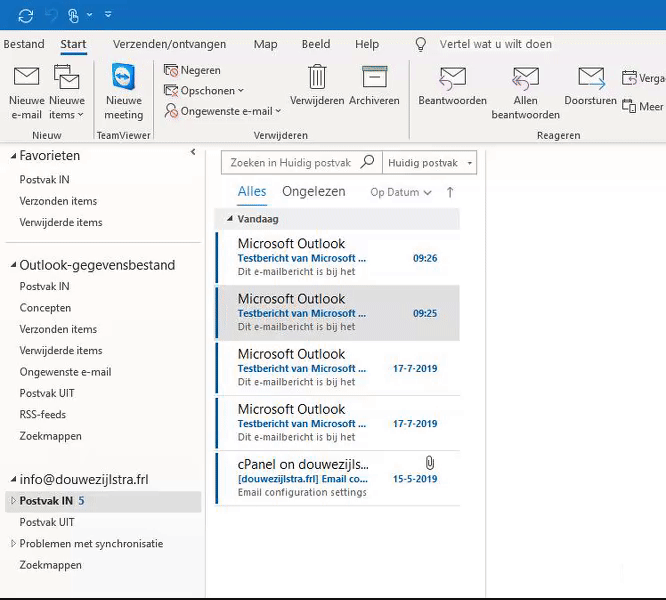Click the Archiveren icon

pyautogui.click(x=374, y=77)
